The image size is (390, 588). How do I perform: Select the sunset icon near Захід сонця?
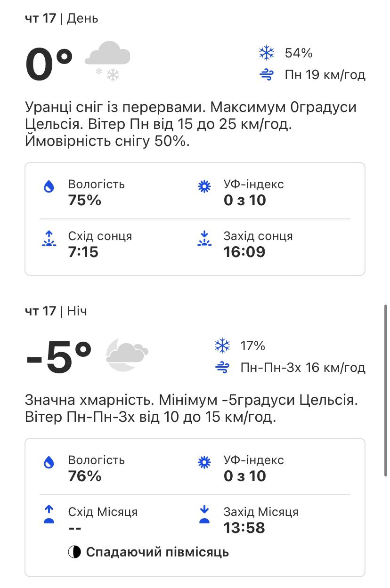tap(204, 239)
